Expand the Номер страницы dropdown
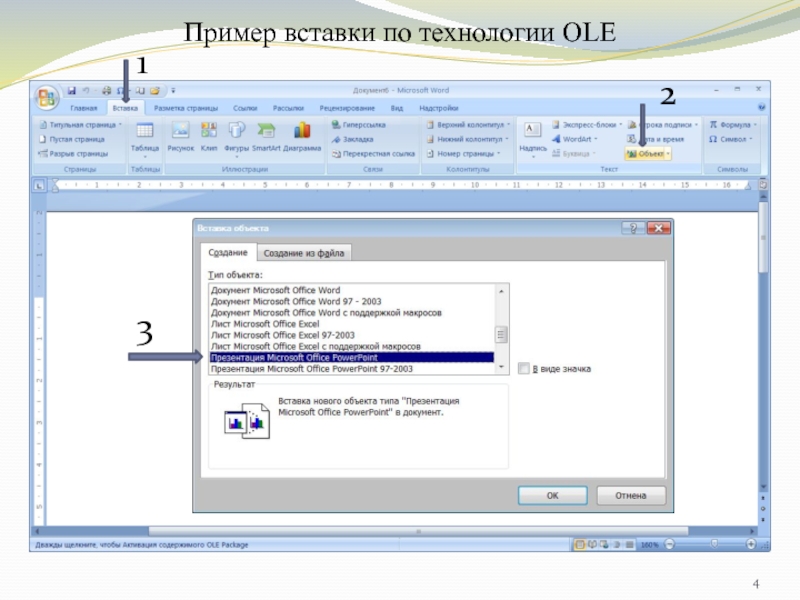800x600 pixels. pyautogui.click(x=466, y=154)
